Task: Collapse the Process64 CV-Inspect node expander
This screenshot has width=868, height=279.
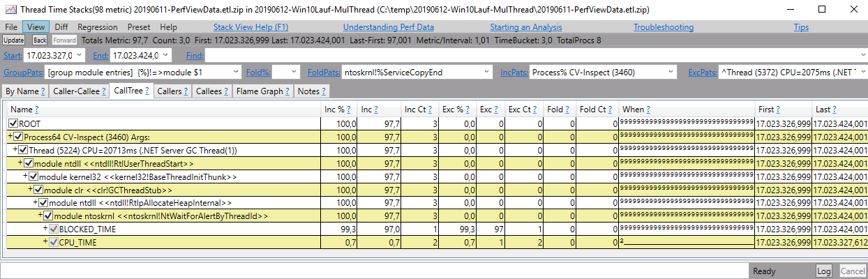Action: 10,137
